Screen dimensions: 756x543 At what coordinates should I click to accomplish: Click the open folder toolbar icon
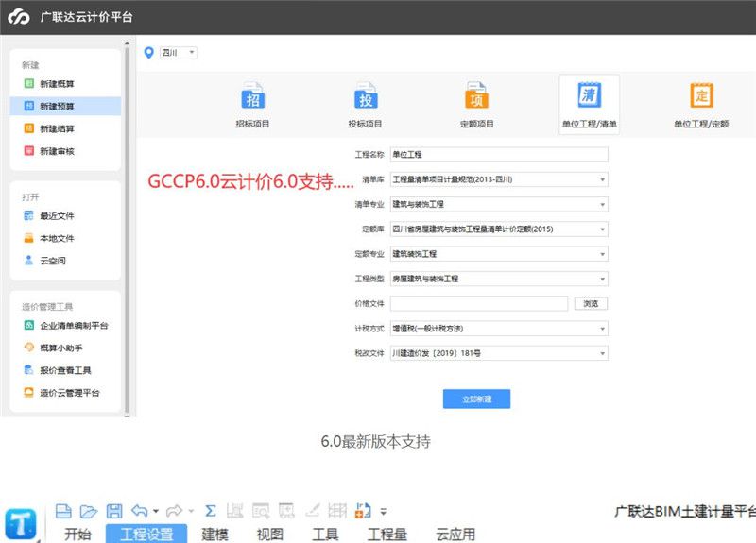tap(89, 511)
